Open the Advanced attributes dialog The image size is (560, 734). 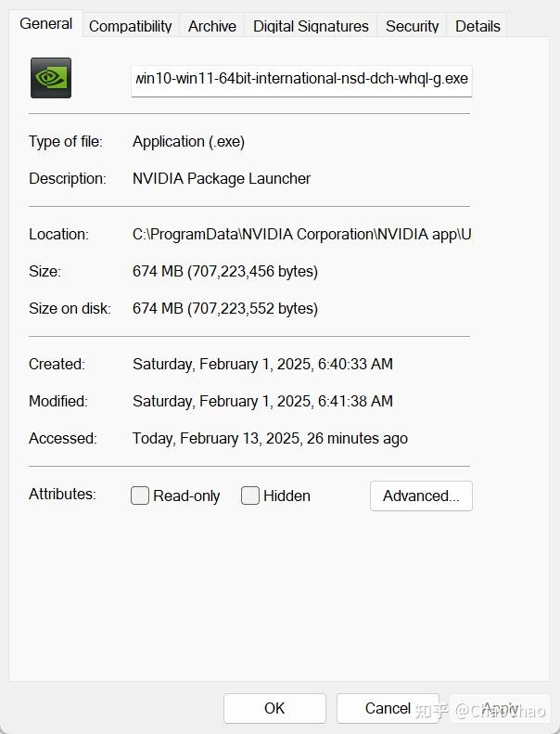point(421,496)
